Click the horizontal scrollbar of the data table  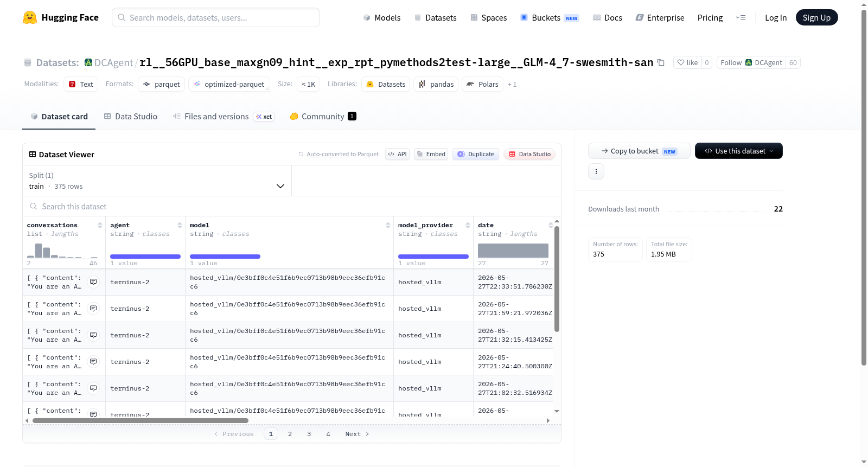tap(140, 420)
